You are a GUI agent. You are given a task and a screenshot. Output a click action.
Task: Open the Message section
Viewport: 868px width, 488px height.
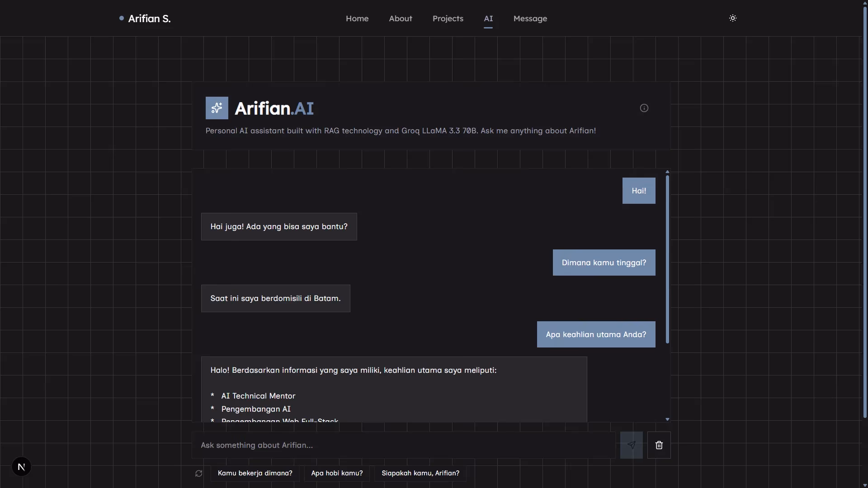point(530,19)
